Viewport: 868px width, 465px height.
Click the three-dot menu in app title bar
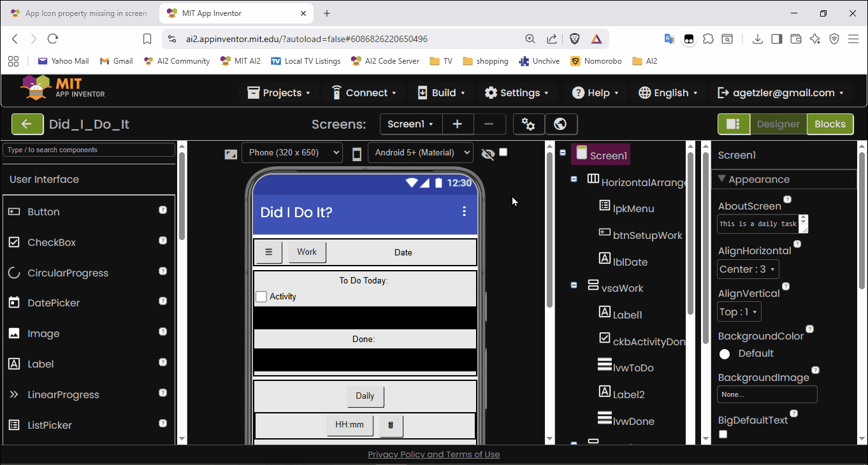click(464, 211)
